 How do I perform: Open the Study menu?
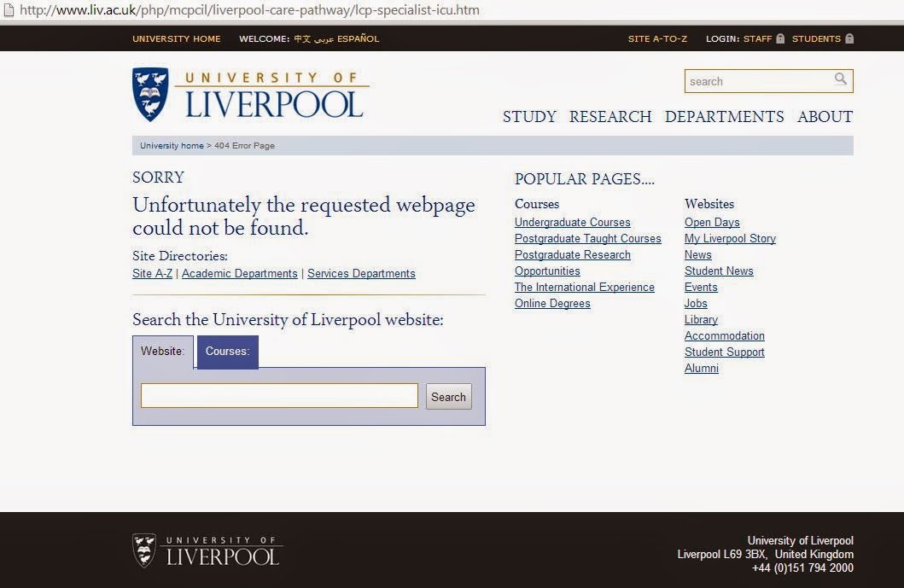point(529,116)
